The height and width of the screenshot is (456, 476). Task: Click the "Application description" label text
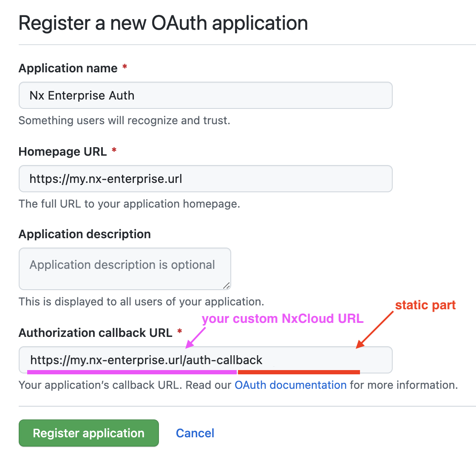tap(85, 234)
